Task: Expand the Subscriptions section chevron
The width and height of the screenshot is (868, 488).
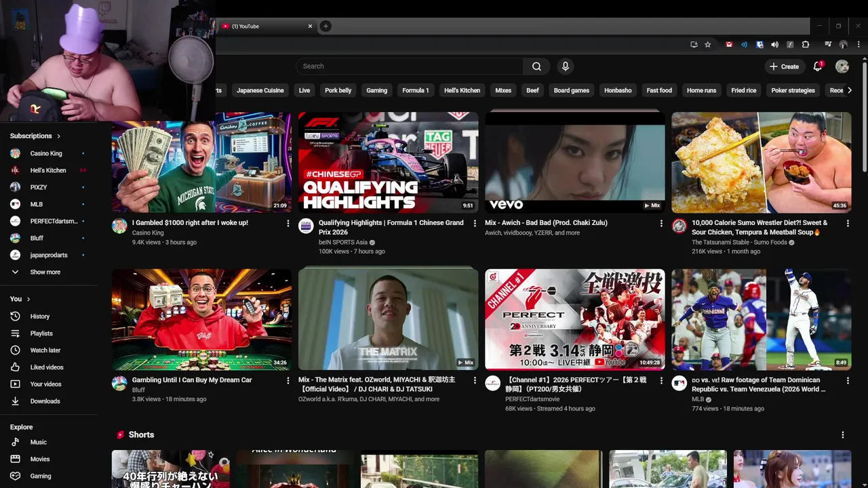Action: pos(59,136)
